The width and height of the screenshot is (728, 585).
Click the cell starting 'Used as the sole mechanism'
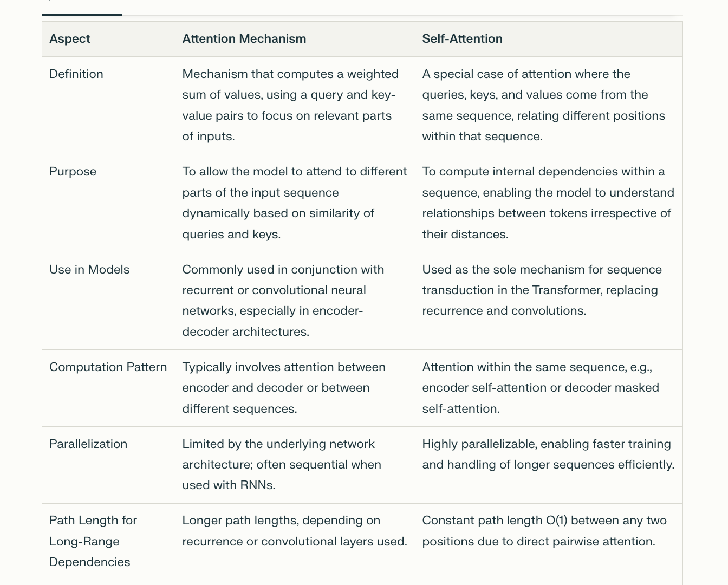pos(542,290)
